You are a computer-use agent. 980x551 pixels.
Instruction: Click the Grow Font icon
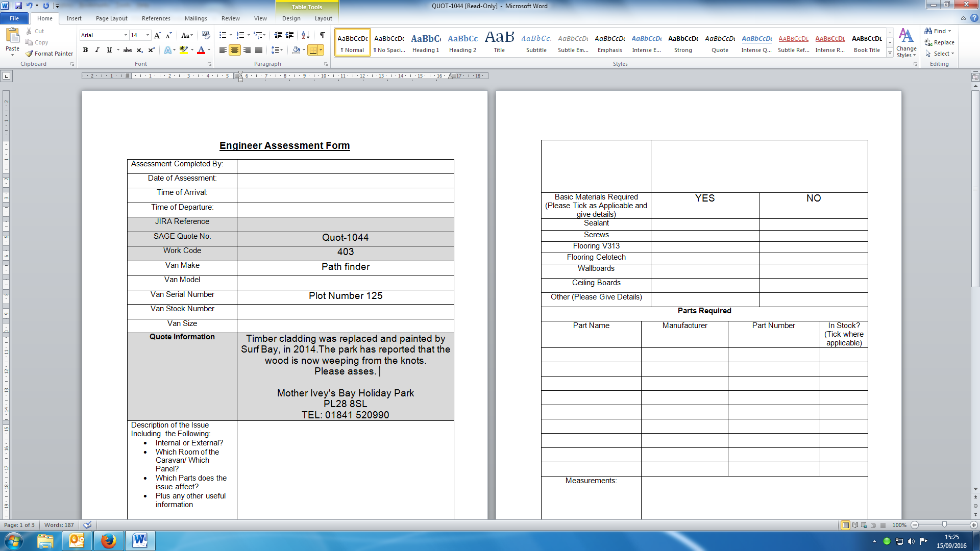[x=157, y=35]
